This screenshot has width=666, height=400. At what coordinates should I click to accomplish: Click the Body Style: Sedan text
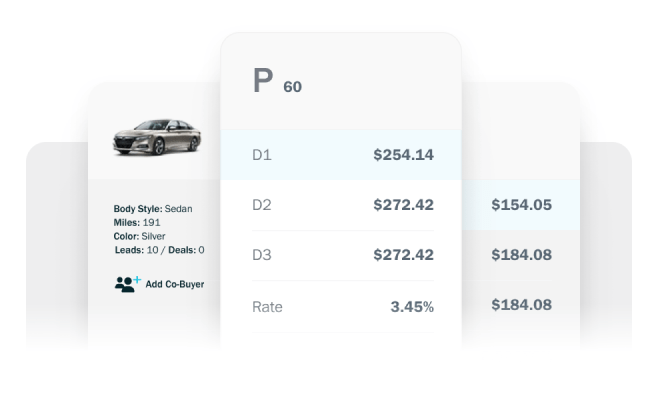pyautogui.click(x=153, y=209)
